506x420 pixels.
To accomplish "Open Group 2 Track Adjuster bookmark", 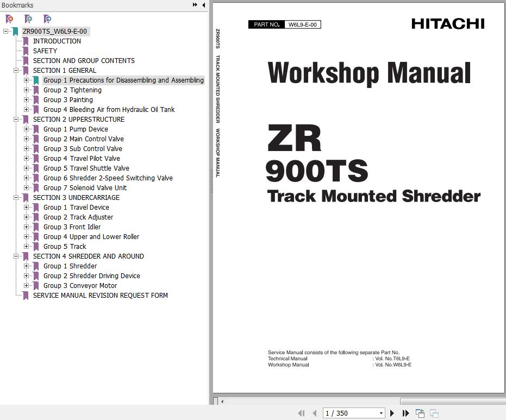I will [78, 217].
